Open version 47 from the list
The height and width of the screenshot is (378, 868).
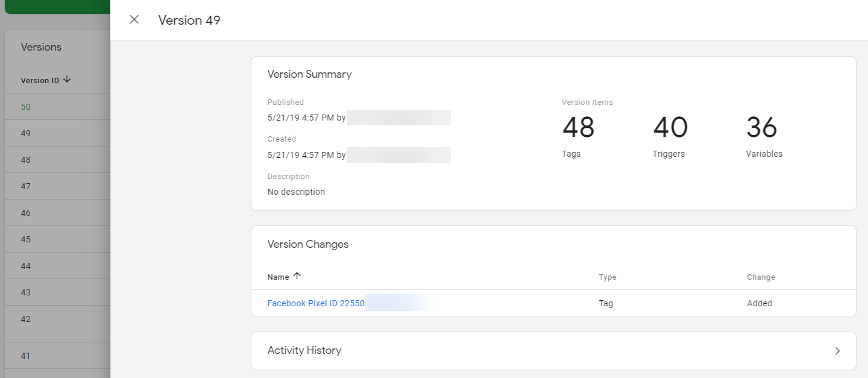[26, 186]
